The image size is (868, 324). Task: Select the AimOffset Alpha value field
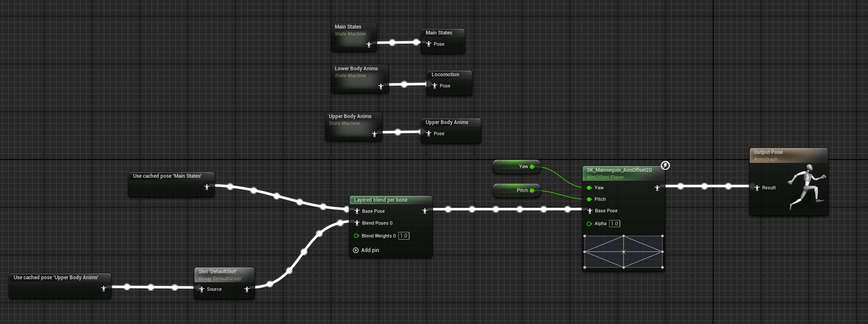click(614, 223)
